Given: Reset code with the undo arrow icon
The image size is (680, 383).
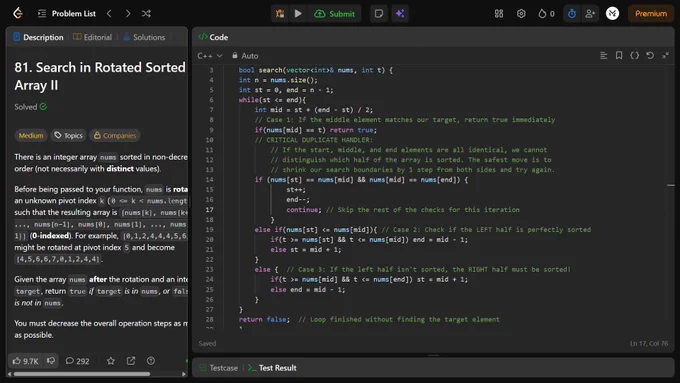Looking at the screenshot, I should pyautogui.click(x=650, y=56).
